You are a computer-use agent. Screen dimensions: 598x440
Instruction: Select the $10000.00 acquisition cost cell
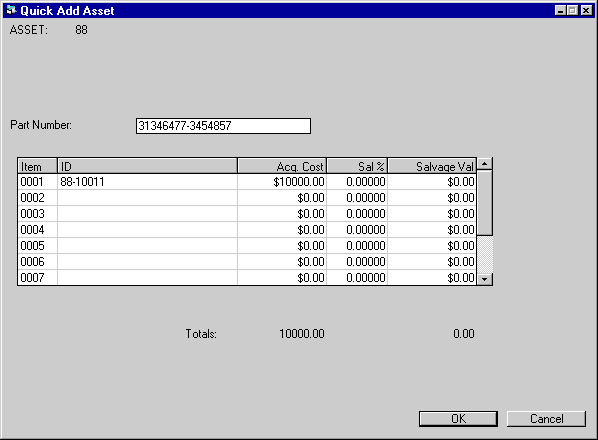282,182
